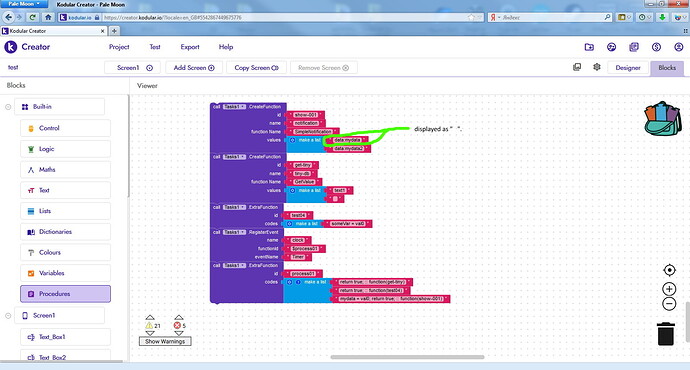690x370 pixels.
Task: Switch to the Blocks view
Action: coord(667,68)
